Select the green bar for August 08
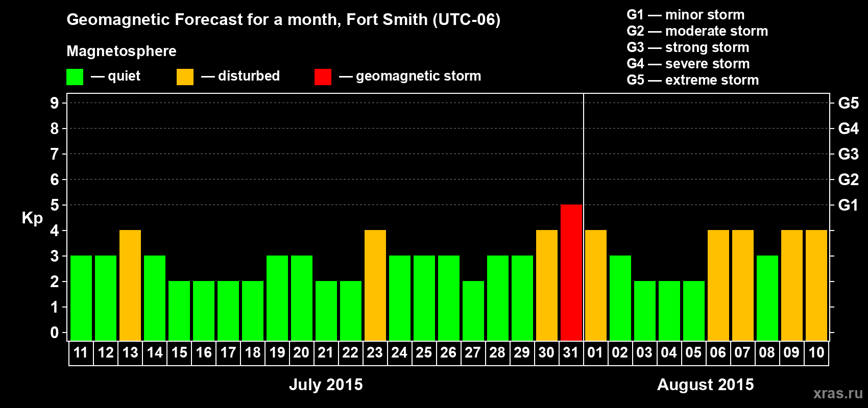 point(767,298)
